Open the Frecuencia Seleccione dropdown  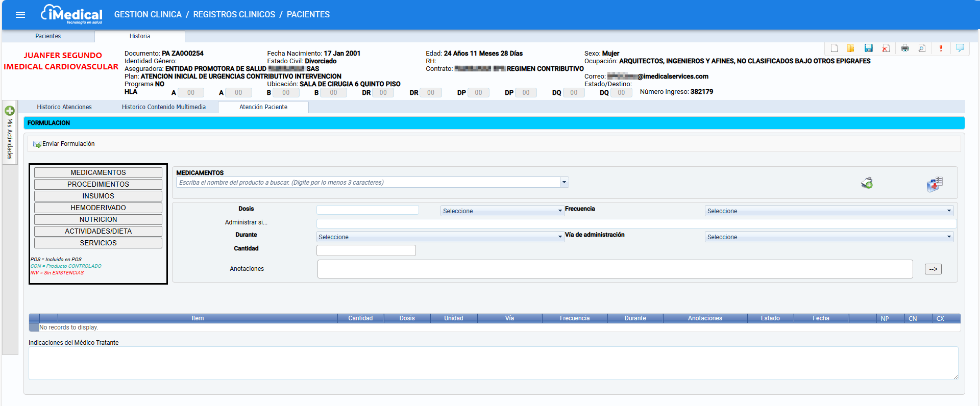tap(829, 211)
